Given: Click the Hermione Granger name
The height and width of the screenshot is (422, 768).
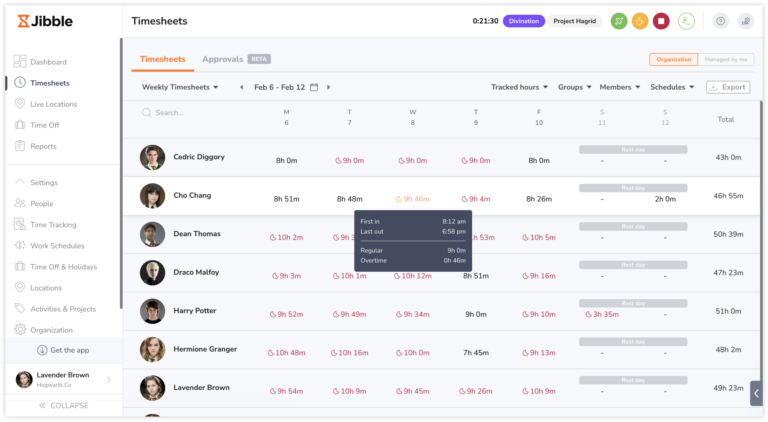Looking at the screenshot, I should click(205, 349).
